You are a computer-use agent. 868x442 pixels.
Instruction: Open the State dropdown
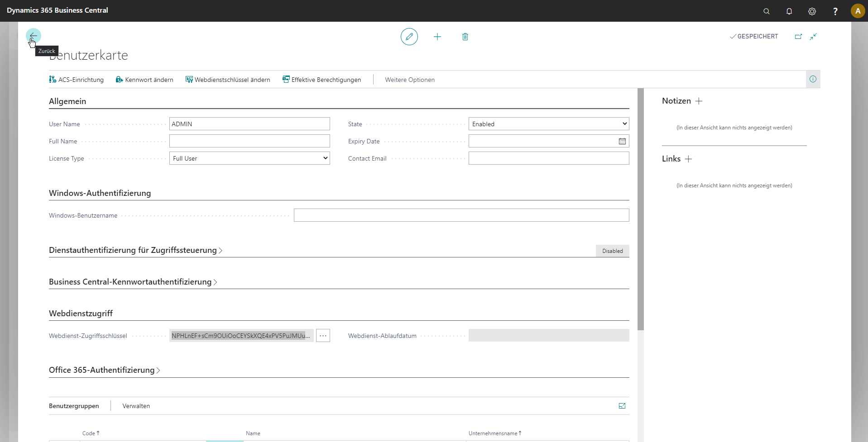[548, 124]
